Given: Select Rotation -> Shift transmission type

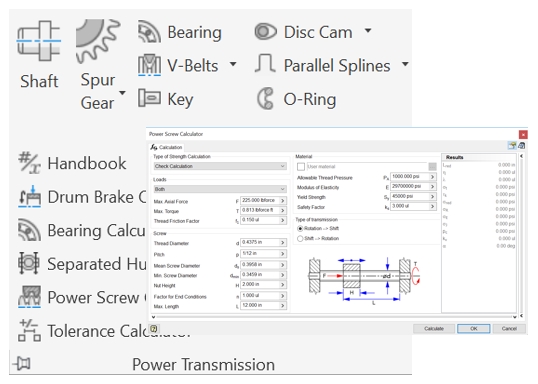Looking at the screenshot, I should (x=300, y=229).
